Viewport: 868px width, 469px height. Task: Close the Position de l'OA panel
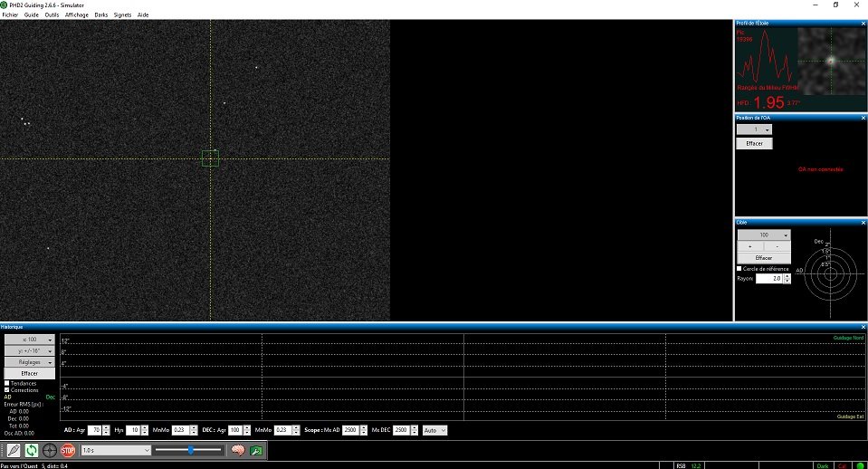863,118
